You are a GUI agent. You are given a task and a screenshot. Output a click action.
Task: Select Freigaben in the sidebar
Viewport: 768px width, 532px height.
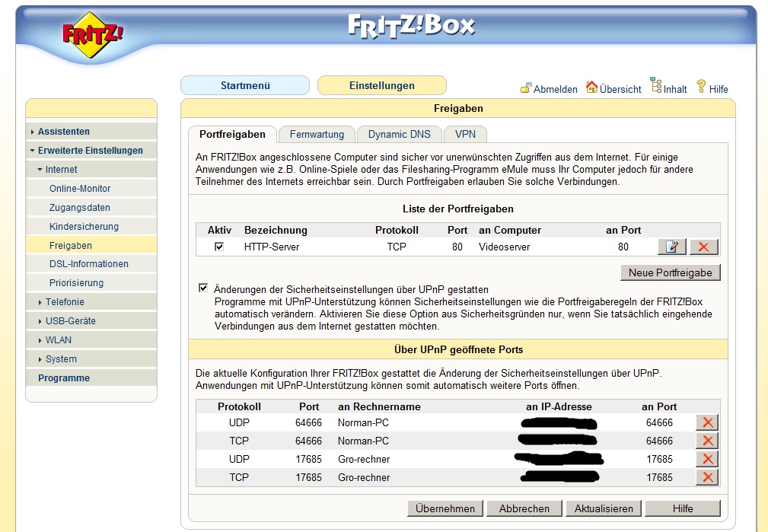pyautogui.click(x=91, y=245)
